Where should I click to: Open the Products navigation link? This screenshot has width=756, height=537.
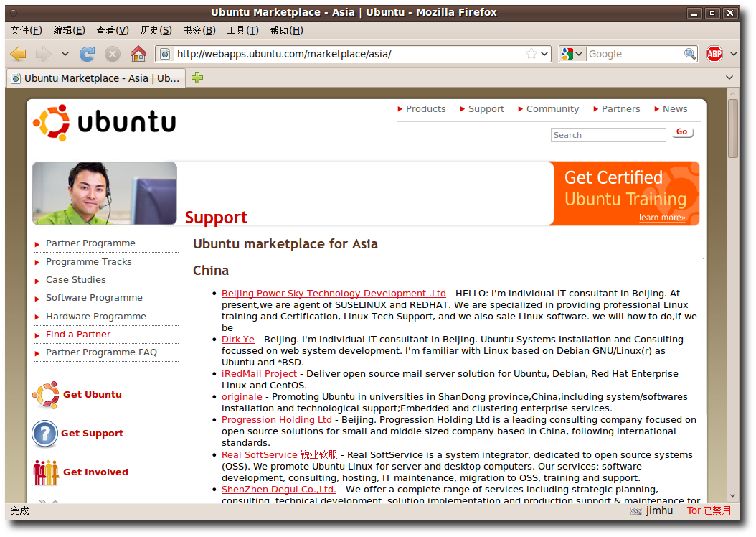tap(425, 109)
